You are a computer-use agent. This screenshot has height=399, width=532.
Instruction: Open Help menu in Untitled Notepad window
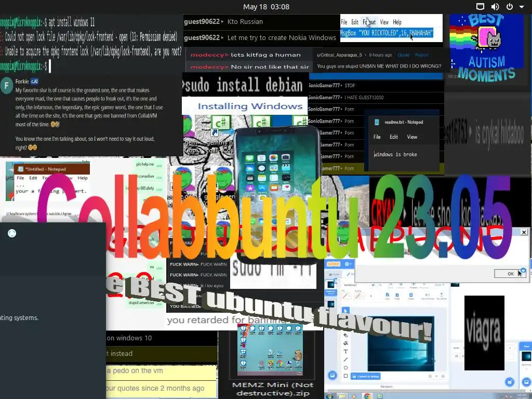(83, 178)
